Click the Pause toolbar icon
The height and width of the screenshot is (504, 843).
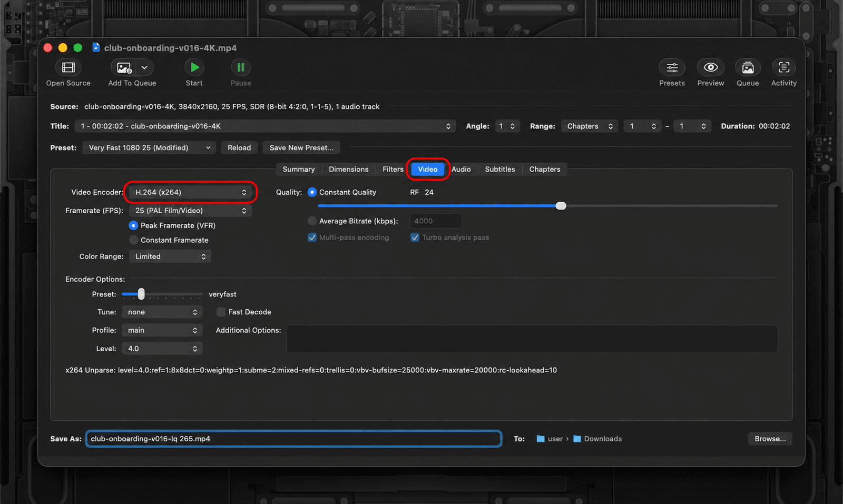241,67
